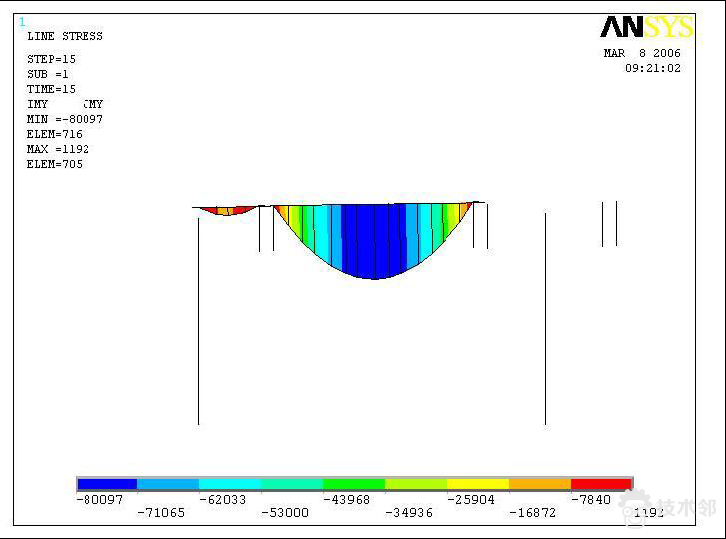Select the dark blue legend swatch
Image resolution: width=726 pixels, height=539 pixels.
tap(107, 484)
